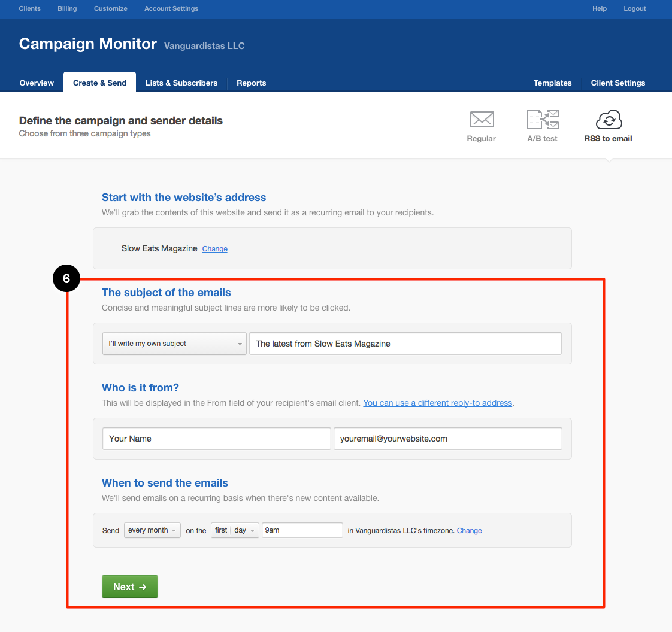The height and width of the screenshot is (632, 672).
Task: Open the Help link
Action: [600, 8]
